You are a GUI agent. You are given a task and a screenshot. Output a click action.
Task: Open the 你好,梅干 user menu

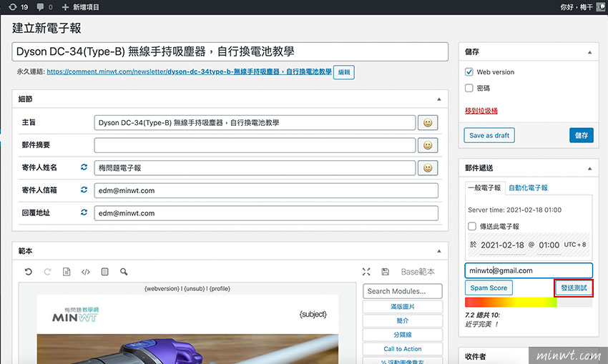coord(577,7)
